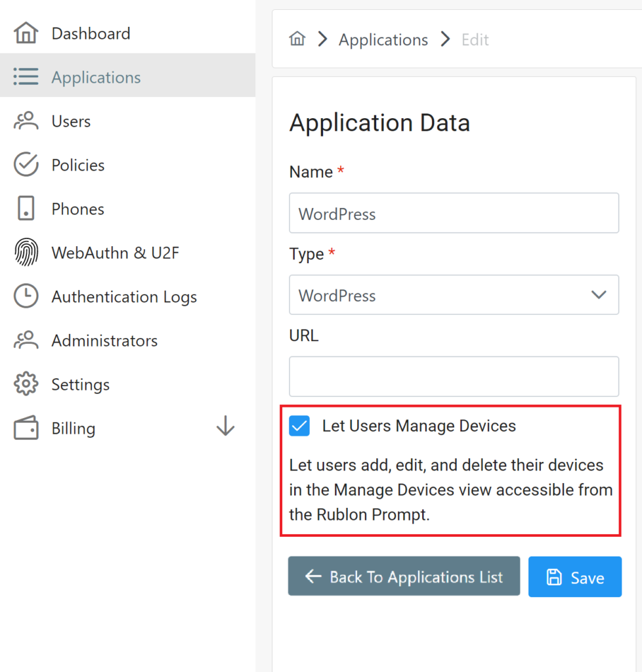Open the Type dropdown showing WordPress
This screenshot has height=672, width=642.
(453, 295)
